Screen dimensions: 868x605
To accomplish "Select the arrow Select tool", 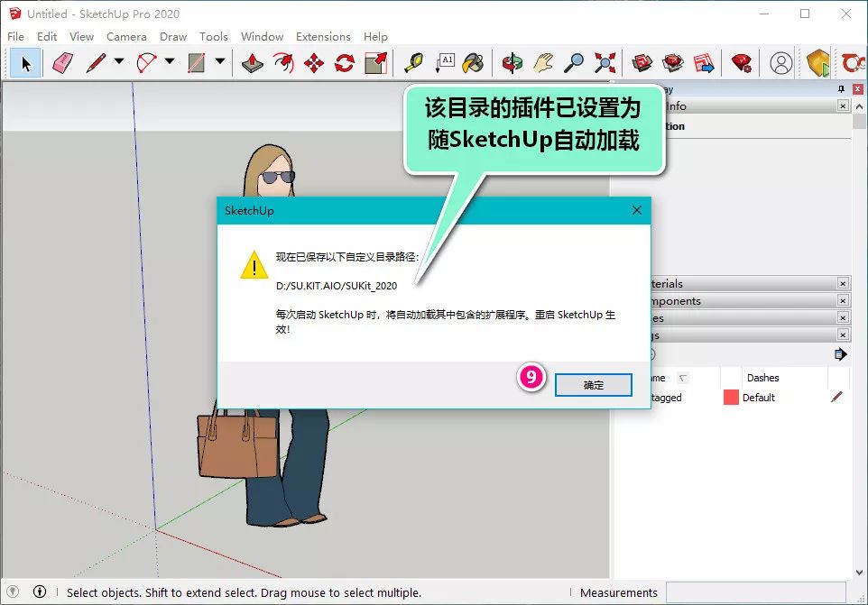I will [26, 63].
